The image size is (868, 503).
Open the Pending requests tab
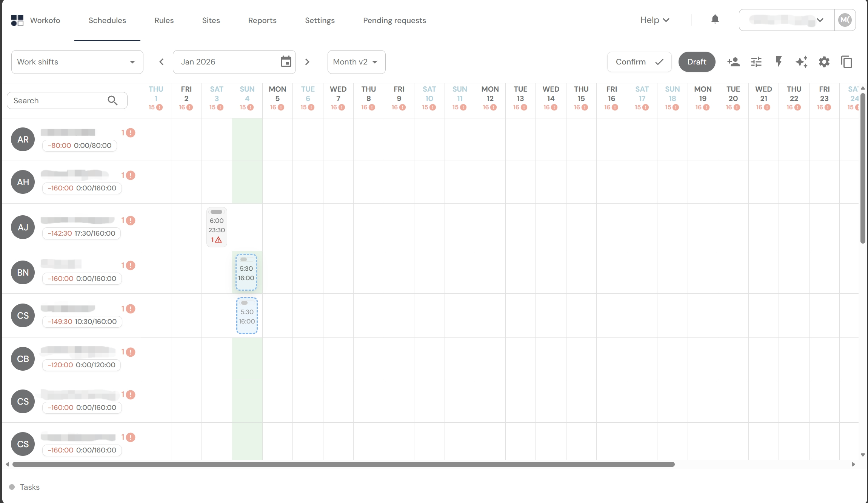(x=394, y=20)
